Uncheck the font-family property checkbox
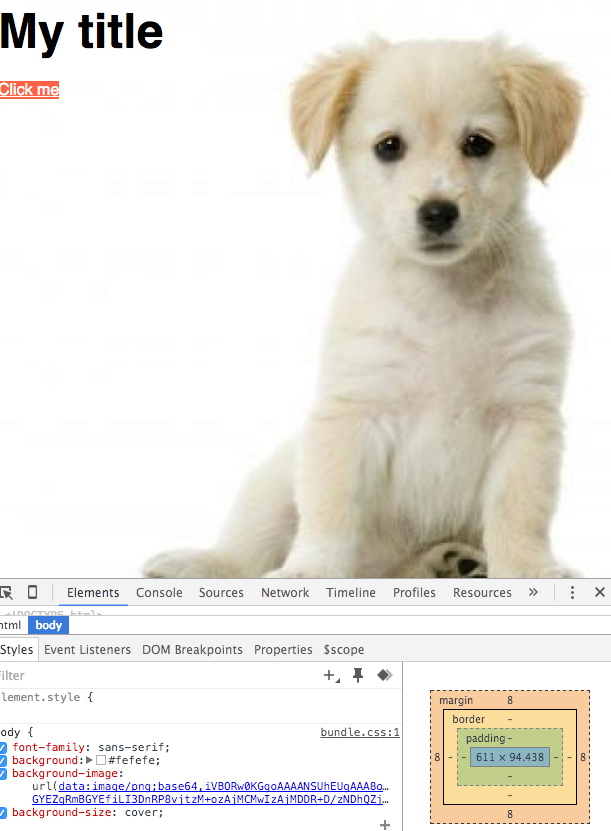The width and height of the screenshot is (611, 831). click(3, 747)
